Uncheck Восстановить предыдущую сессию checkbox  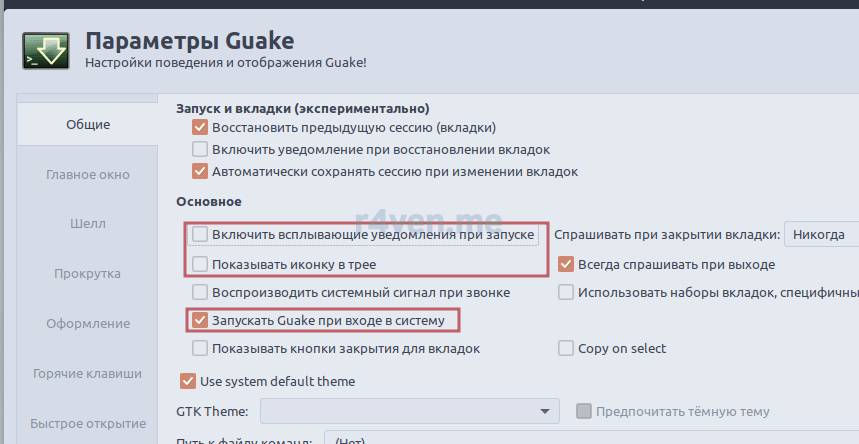click(200, 128)
